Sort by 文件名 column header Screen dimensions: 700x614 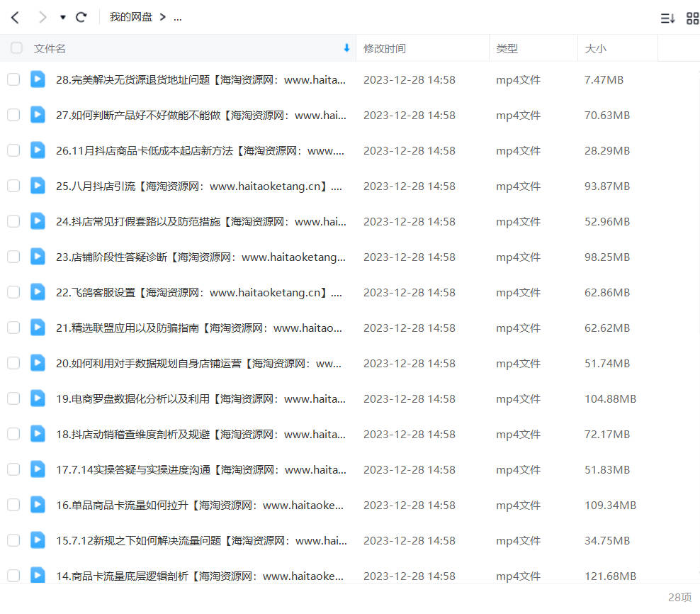coord(50,48)
